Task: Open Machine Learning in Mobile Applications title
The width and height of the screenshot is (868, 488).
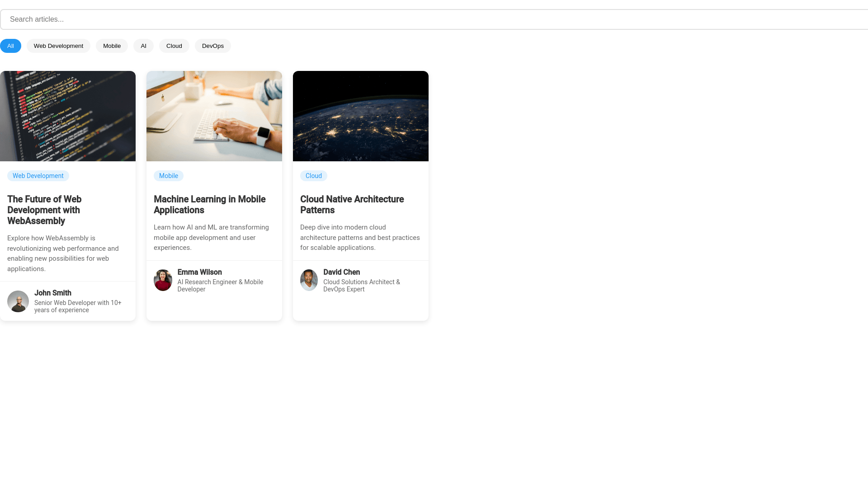Action: 209,205
